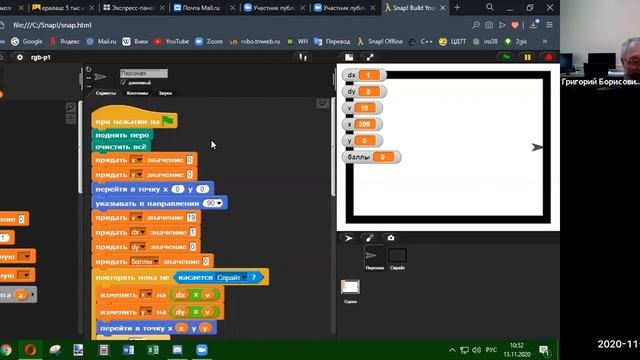640x360 pixels.
Task: Click the arrow sprite on the stage
Action: coord(537,147)
